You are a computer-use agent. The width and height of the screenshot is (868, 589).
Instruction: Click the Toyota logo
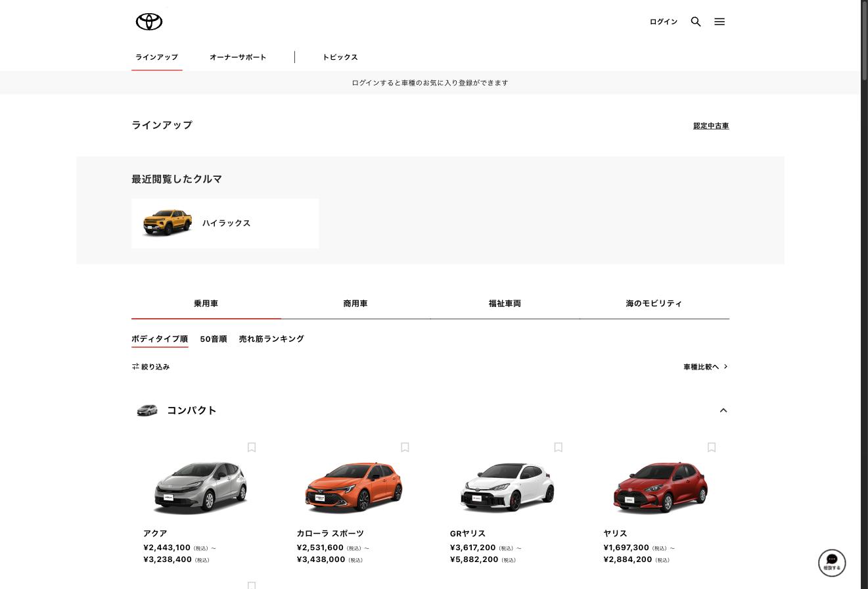(149, 22)
